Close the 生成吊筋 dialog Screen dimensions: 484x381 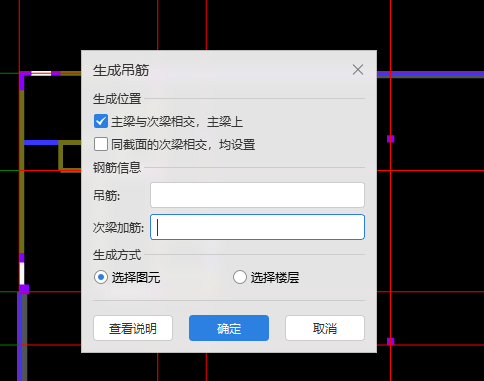358,70
